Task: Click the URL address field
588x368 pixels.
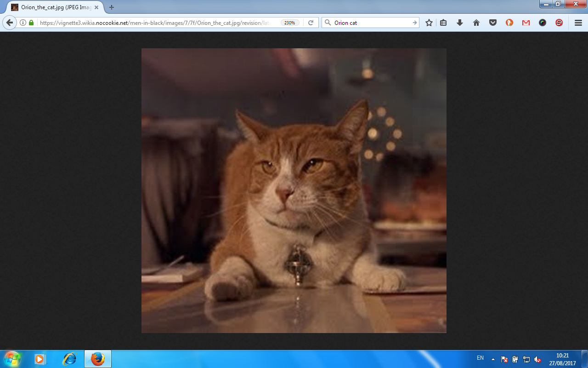Action: pyautogui.click(x=156, y=23)
